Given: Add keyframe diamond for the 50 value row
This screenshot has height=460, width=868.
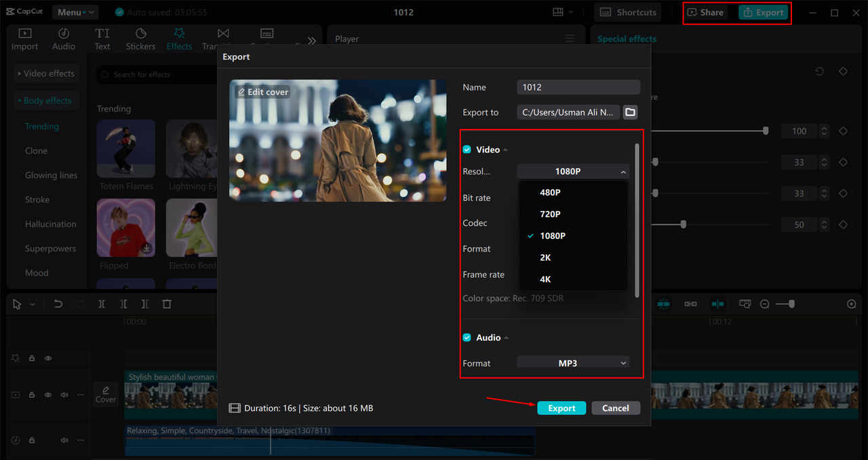Looking at the screenshot, I should (x=844, y=225).
